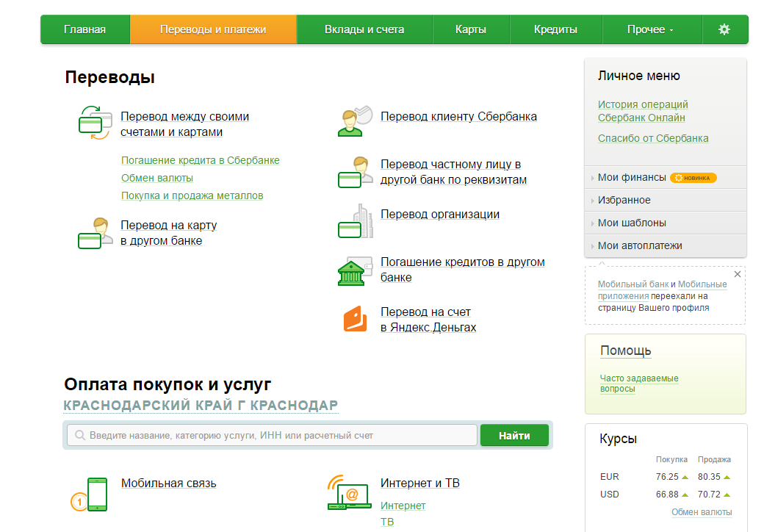Expand the Мои шаблоны section

click(666, 223)
